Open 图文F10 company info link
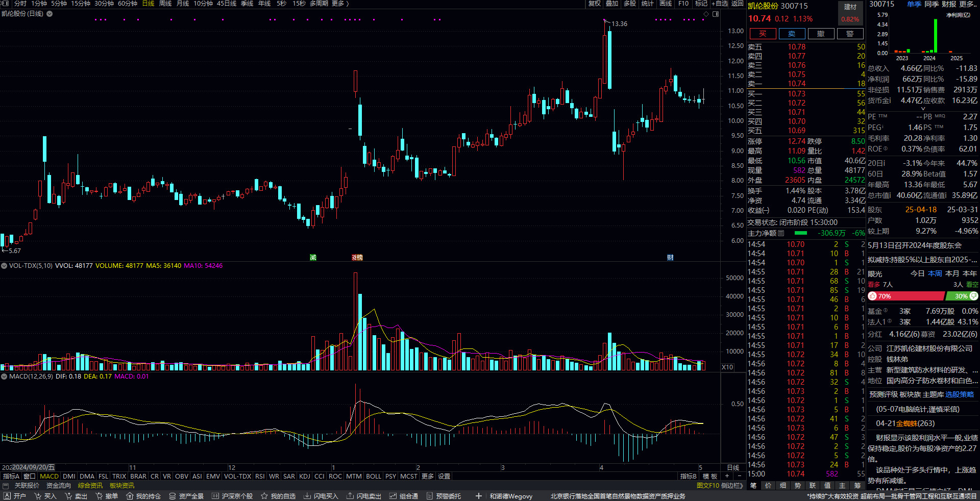 point(707,486)
